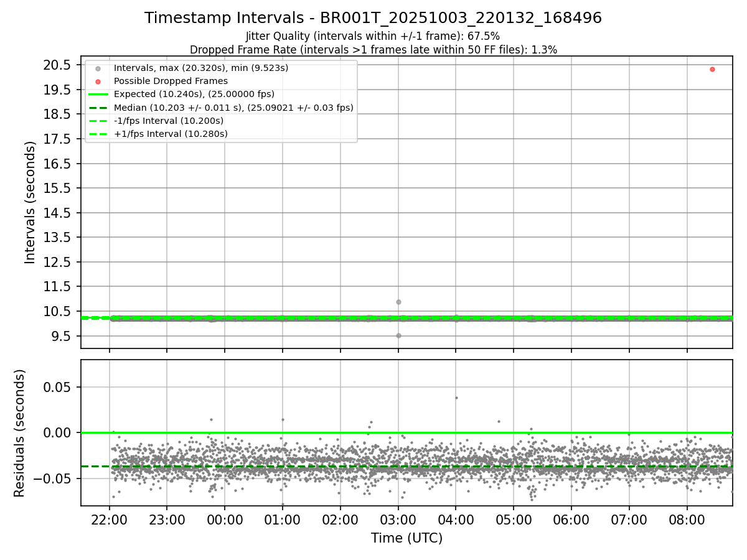The width and height of the screenshot is (747, 560).
Task: Click the 'Intervals (seconds)' y-axis label
Action: coord(31,202)
